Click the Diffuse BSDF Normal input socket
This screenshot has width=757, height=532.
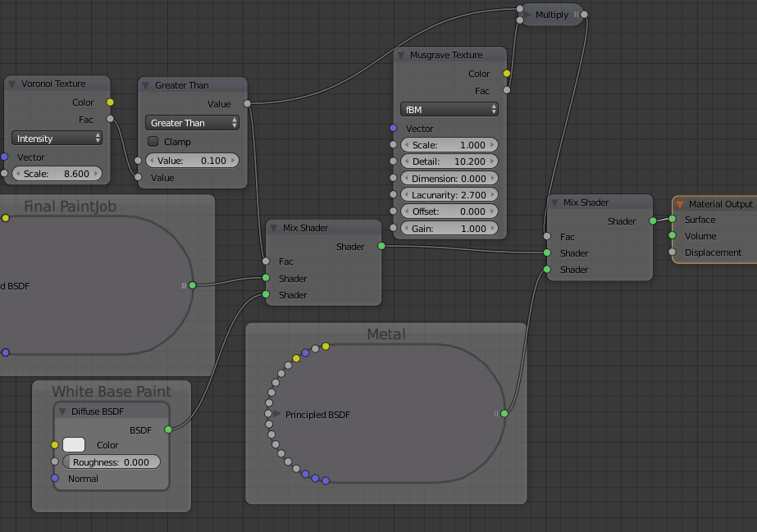pyautogui.click(x=55, y=478)
